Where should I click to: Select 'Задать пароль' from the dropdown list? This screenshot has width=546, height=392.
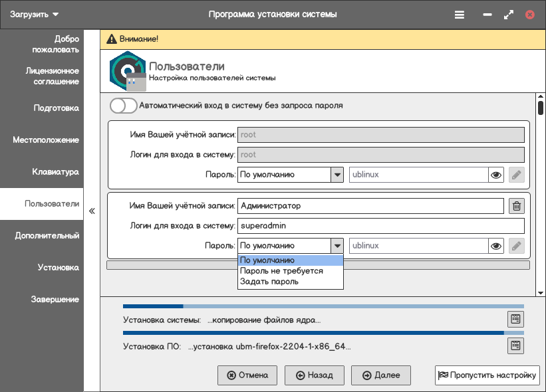[269, 282]
